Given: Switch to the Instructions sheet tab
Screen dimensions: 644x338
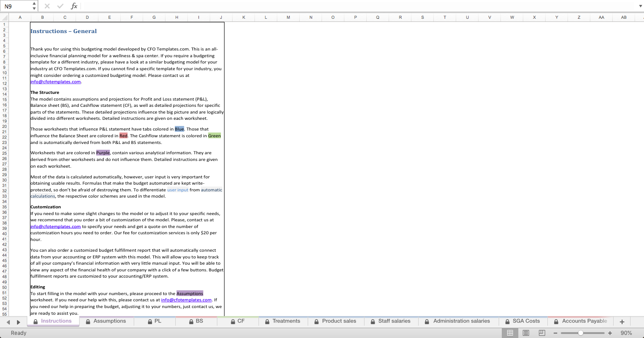Looking at the screenshot, I should pyautogui.click(x=53, y=321).
